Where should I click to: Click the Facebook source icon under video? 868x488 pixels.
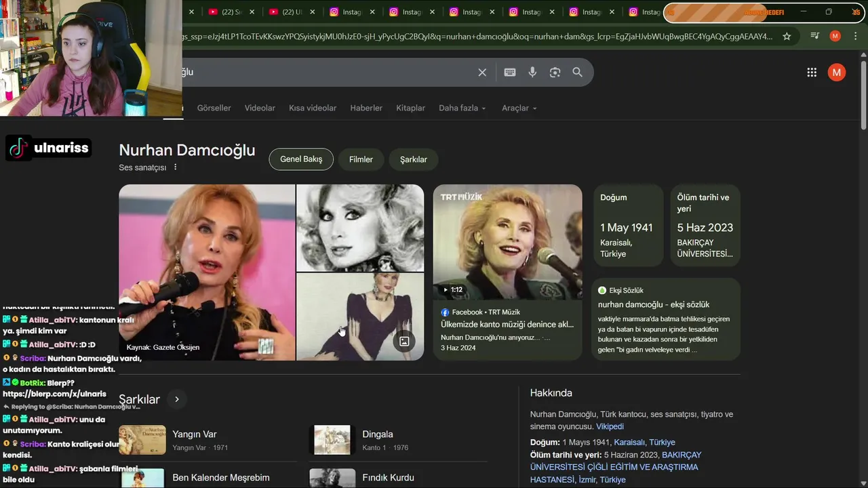[x=445, y=312]
